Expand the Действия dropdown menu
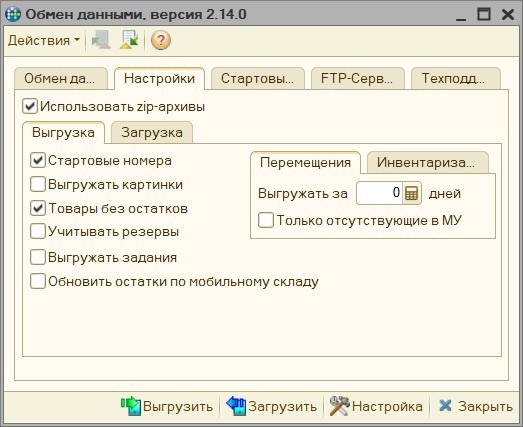 44,40
